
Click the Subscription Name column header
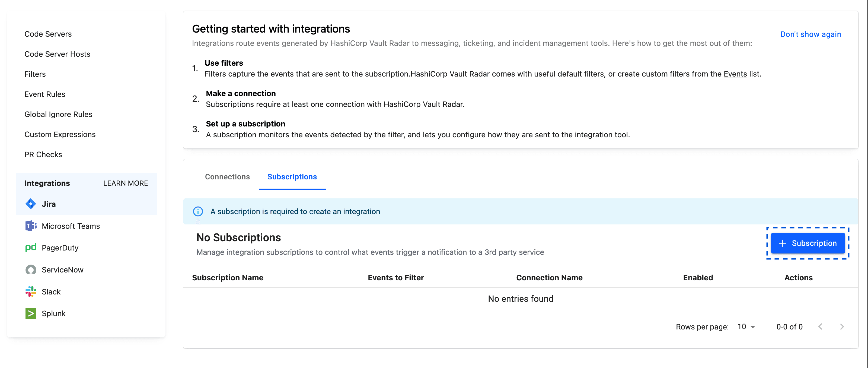coord(227,277)
